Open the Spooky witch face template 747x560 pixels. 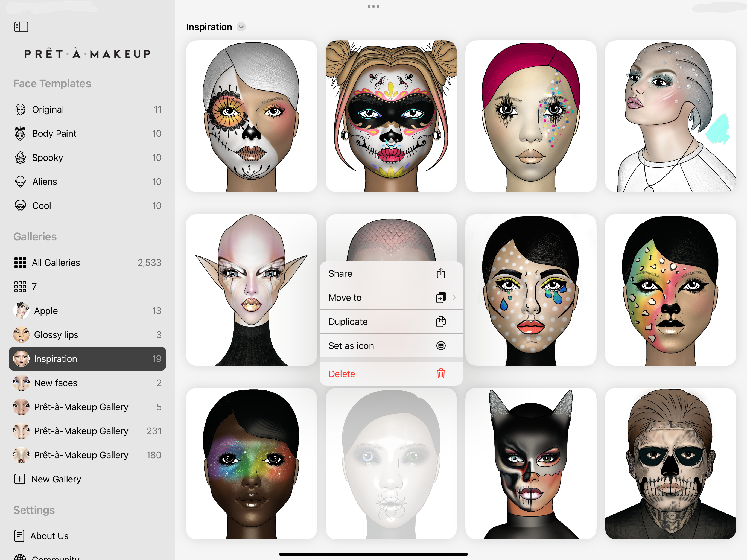pos(47,158)
